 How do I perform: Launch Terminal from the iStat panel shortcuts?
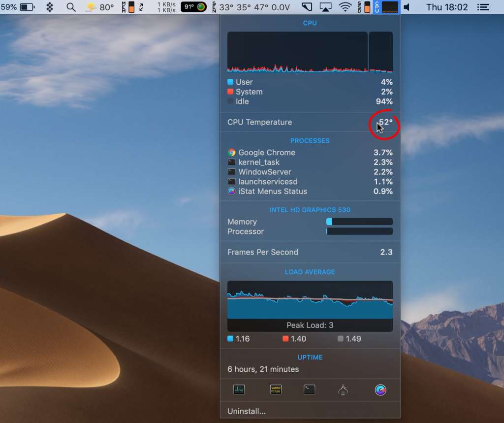click(x=310, y=389)
